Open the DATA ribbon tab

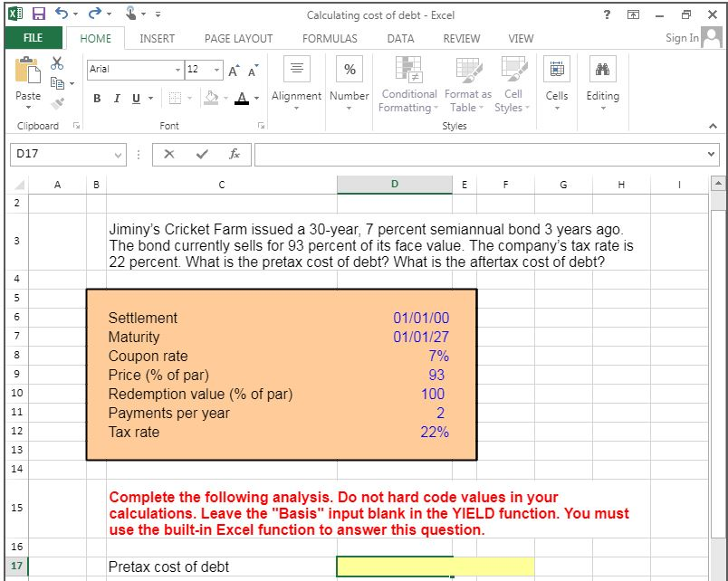(x=400, y=38)
